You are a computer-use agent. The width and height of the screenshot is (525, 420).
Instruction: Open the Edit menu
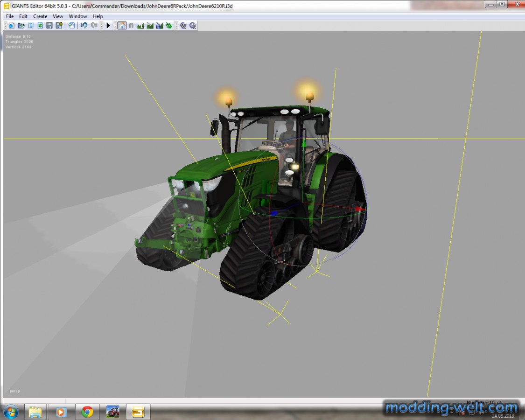[x=23, y=16]
